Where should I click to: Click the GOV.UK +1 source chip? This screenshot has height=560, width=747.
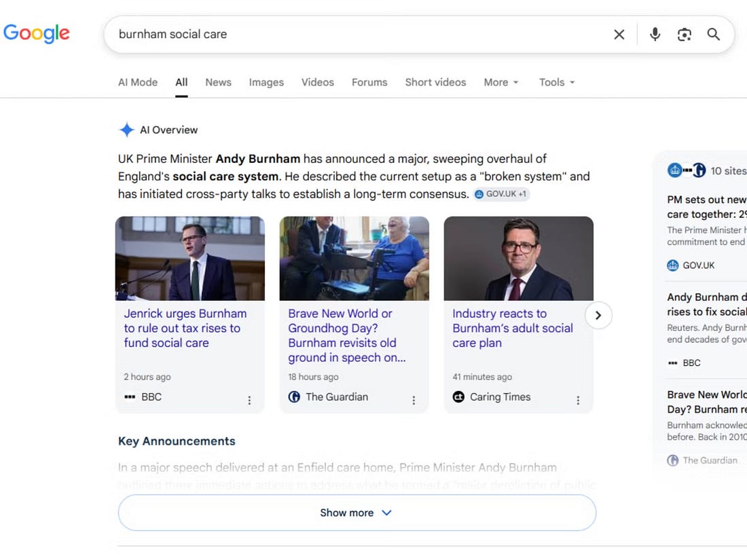click(x=500, y=194)
